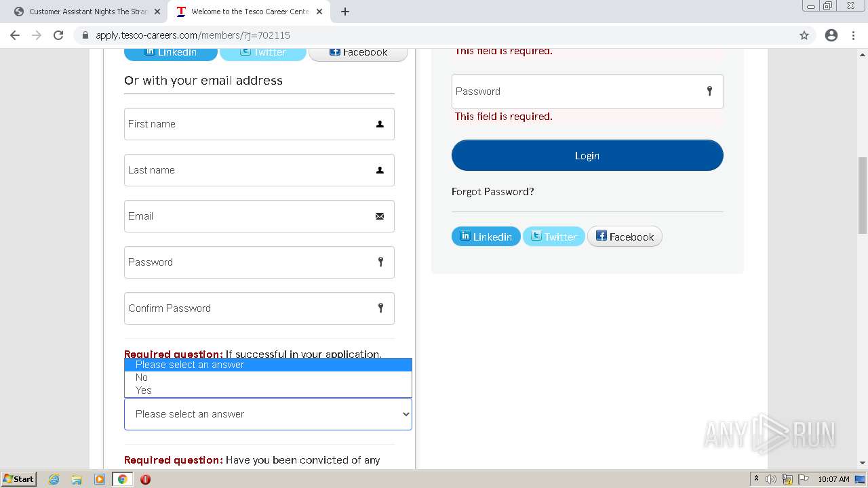
Task: Focus the First name field
Action: [x=259, y=124]
